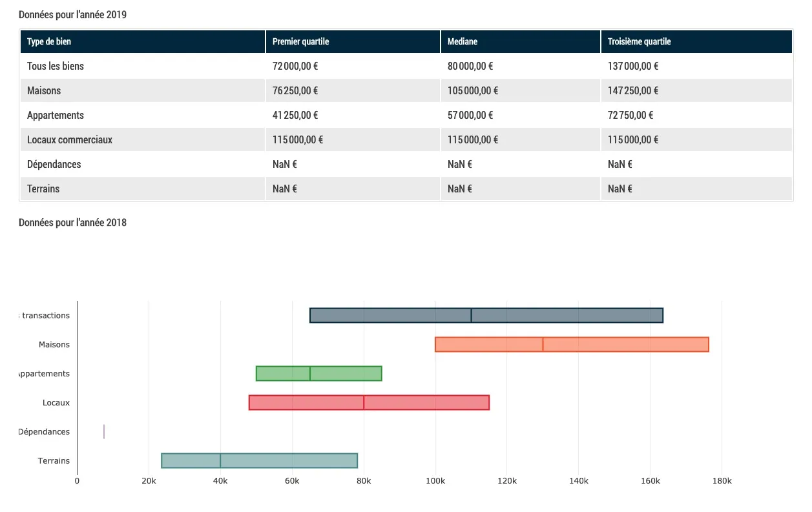Select the Dépendances first quartile "NaN €"
The width and height of the screenshot is (812, 512).
(x=285, y=164)
